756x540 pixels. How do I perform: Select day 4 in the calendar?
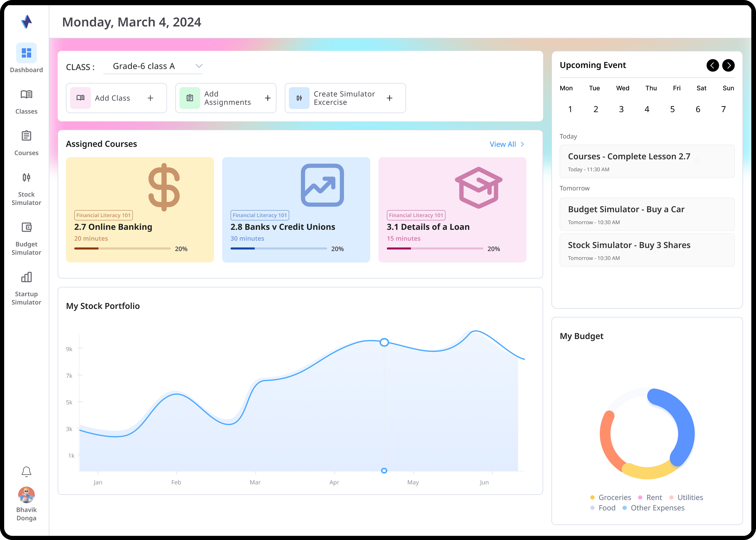[646, 109]
